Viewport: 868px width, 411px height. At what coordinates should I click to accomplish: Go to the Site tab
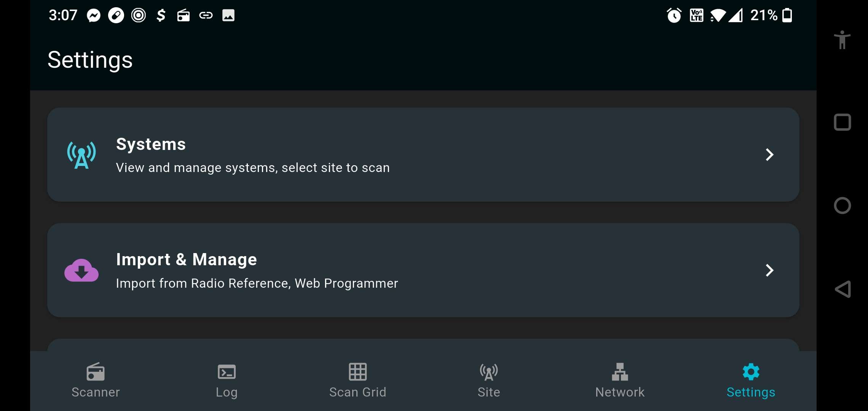pos(489,380)
